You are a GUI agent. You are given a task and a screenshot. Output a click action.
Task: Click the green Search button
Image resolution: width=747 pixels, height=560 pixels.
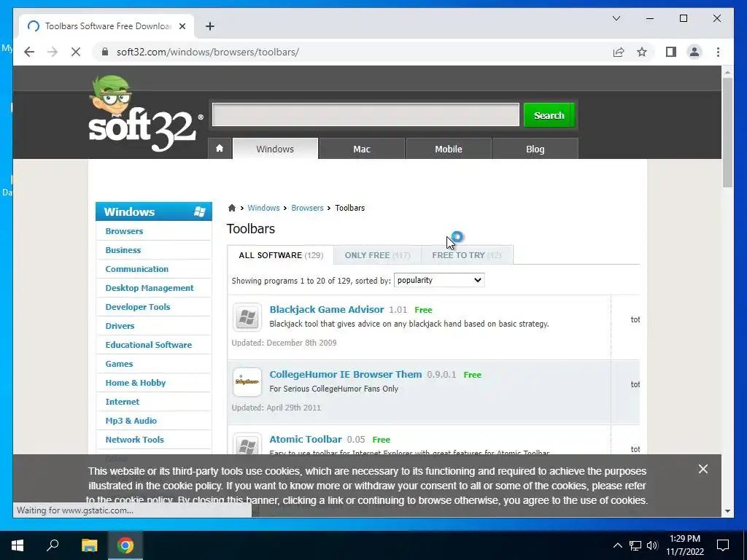coord(549,115)
